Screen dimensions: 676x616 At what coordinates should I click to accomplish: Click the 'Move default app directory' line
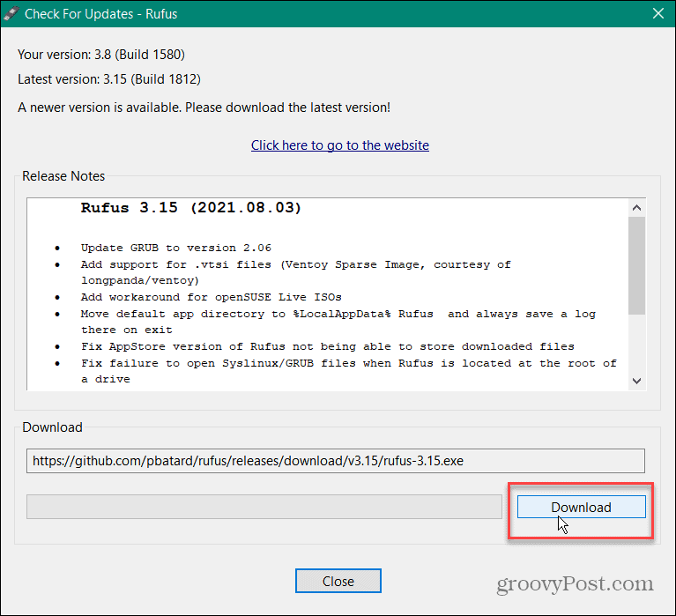[x=338, y=322]
